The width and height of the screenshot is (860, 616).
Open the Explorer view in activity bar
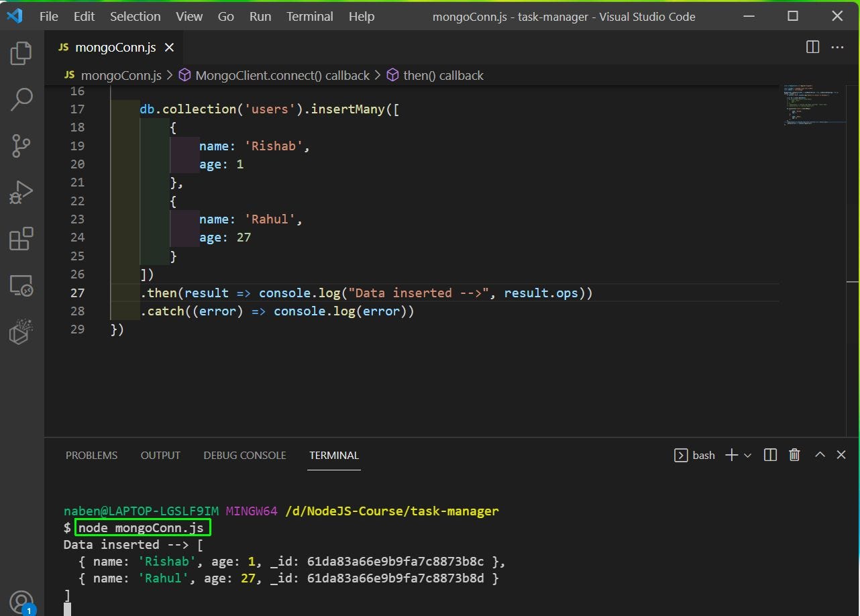(x=21, y=53)
